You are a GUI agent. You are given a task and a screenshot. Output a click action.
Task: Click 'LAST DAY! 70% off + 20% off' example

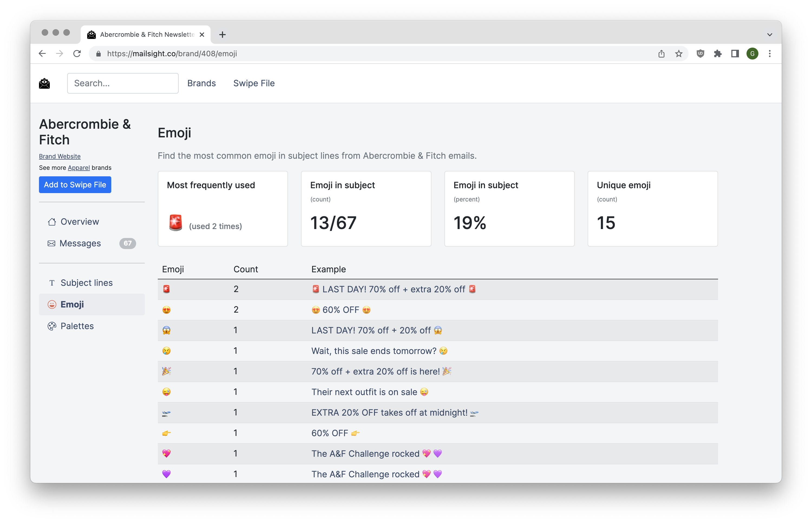click(x=376, y=330)
